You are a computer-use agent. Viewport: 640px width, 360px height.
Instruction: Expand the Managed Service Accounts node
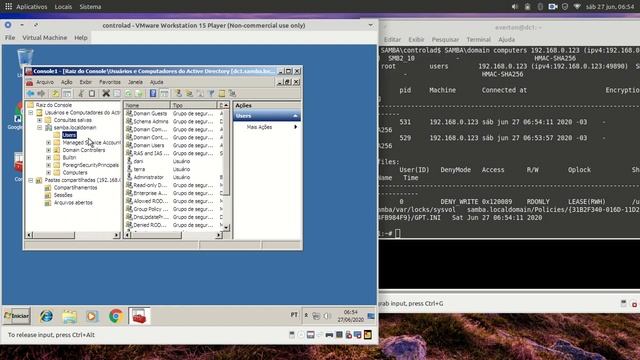click(49, 142)
